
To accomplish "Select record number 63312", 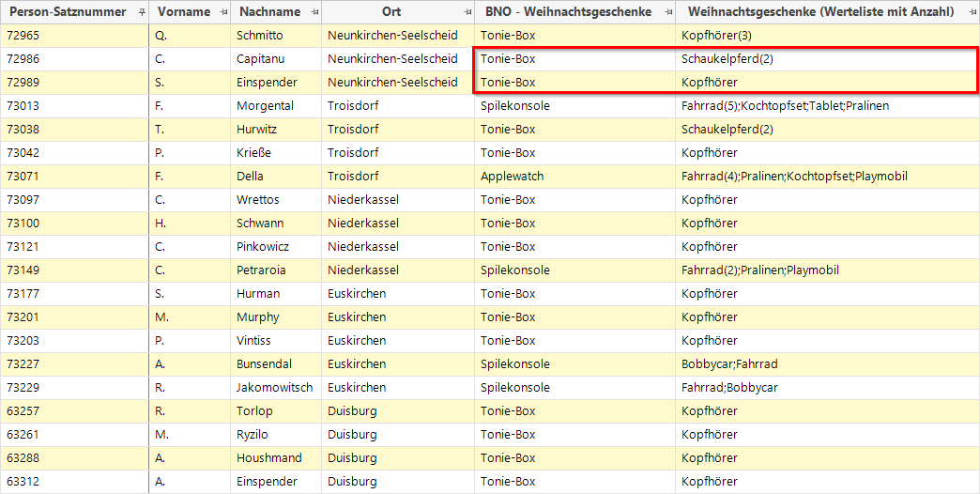I will [x=23, y=482].
